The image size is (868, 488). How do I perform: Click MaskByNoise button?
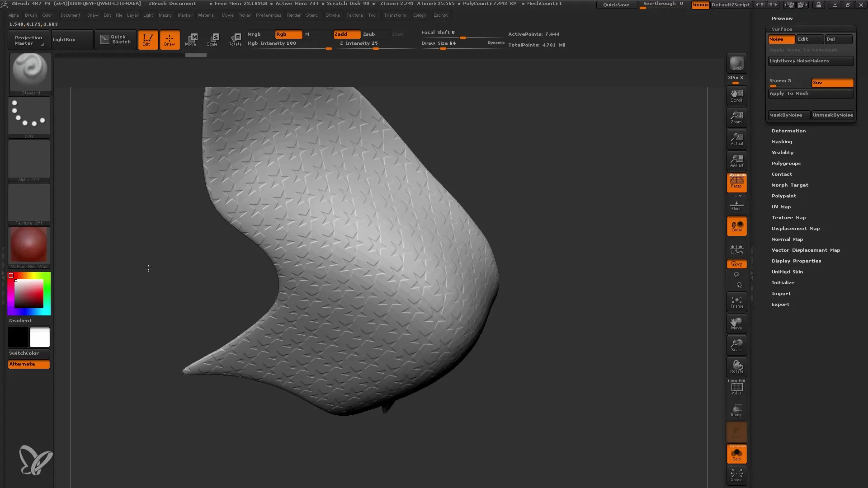pos(789,115)
